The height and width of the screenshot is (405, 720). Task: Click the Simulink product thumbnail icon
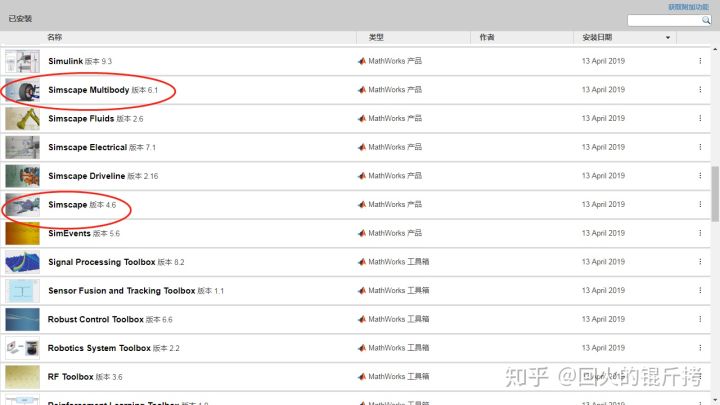22,61
